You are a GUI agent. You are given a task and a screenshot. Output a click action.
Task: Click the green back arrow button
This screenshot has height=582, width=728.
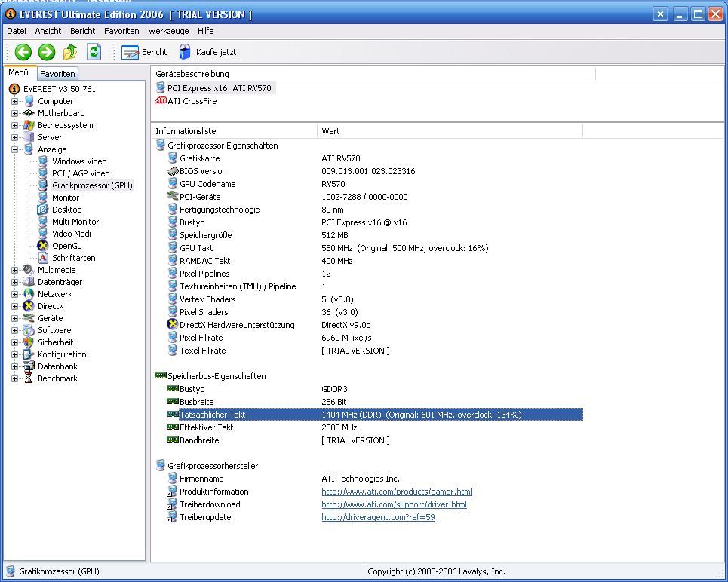point(23,52)
